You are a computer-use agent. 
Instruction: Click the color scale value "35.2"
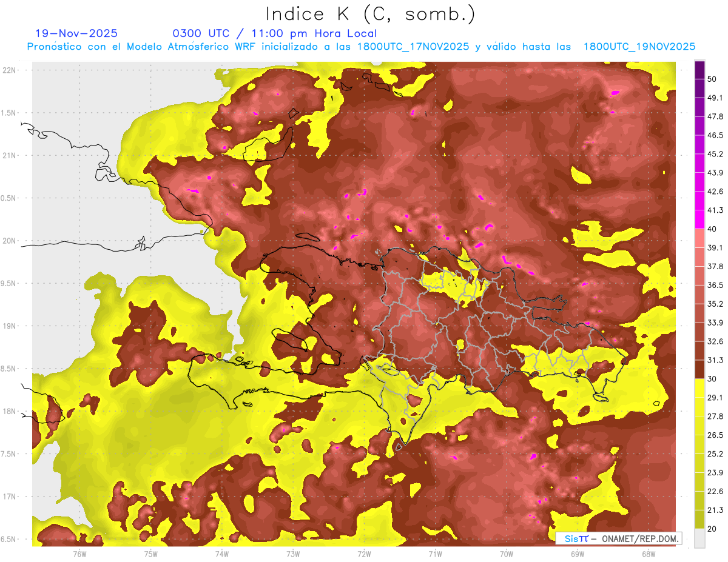tap(715, 304)
